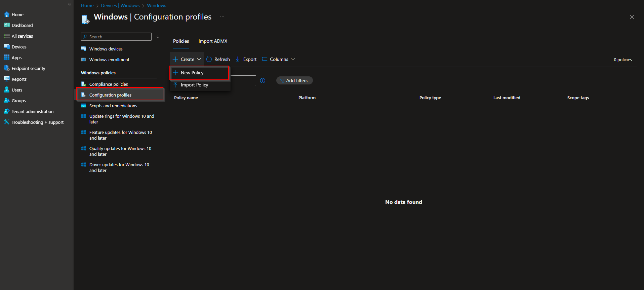Open Tenant administration in left navigation
The height and width of the screenshot is (290, 644).
pyautogui.click(x=33, y=111)
